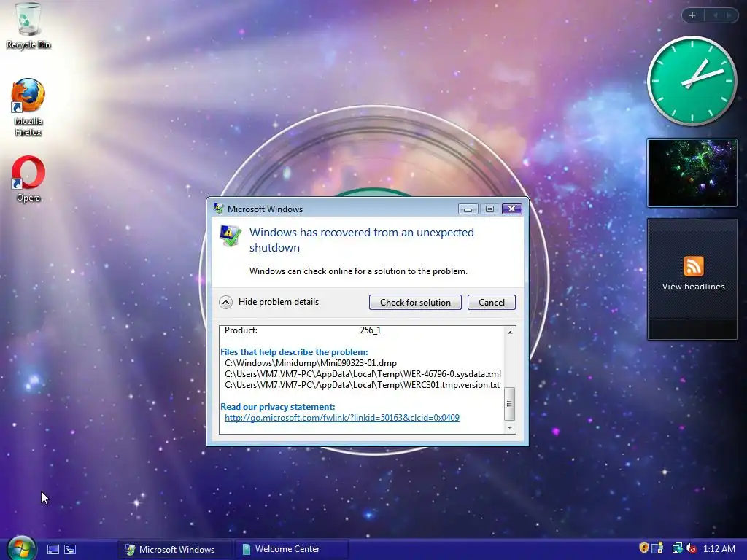The image size is (747, 560).
Task: Click the sidebar next gadgets arrow
Action: [x=729, y=15]
